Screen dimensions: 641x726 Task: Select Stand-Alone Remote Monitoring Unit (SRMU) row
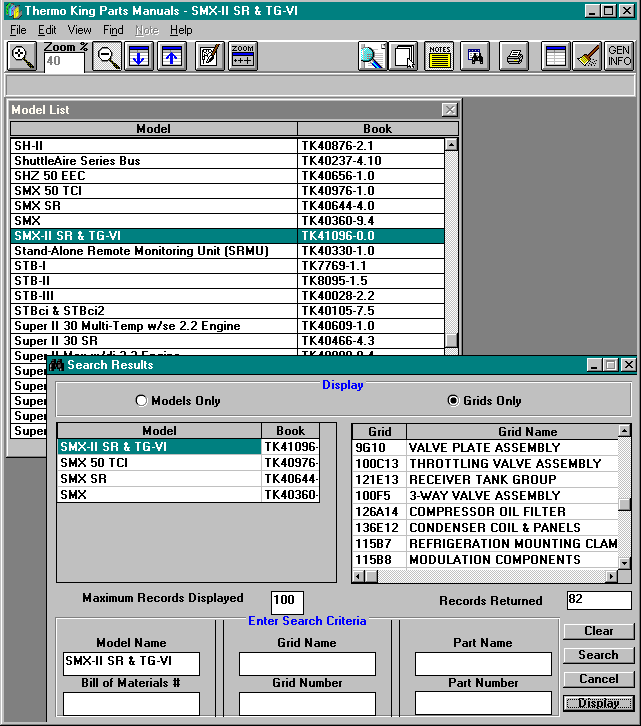tap(227, 251)
